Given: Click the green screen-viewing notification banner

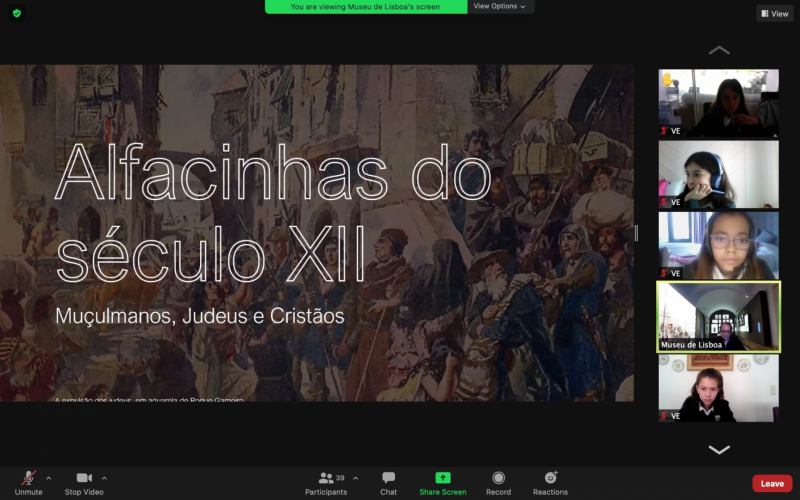Looking at the screenshot, I should (x=365, y=7).
